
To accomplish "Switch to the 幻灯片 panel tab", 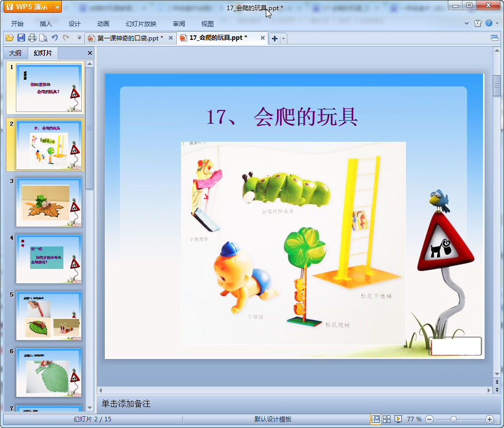I will pyautogui.click(x=43, y=53).
